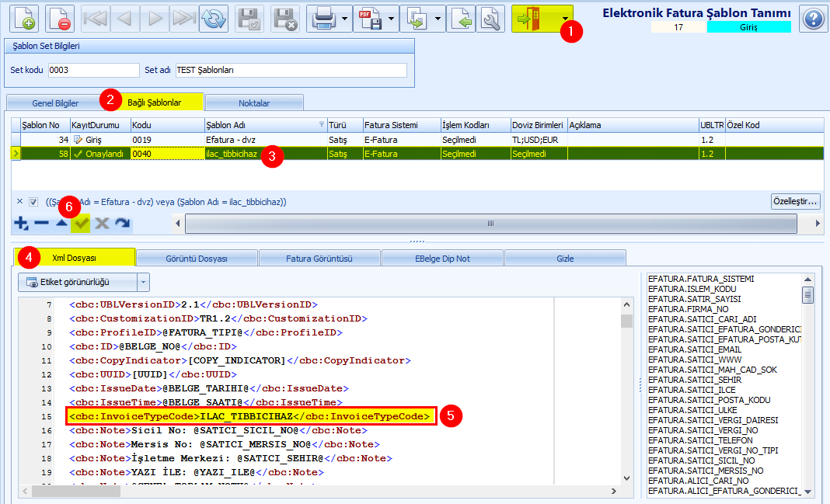Click the save floppy disk icon with checkmark
The image size is (830, 504).
pos(249,19)
